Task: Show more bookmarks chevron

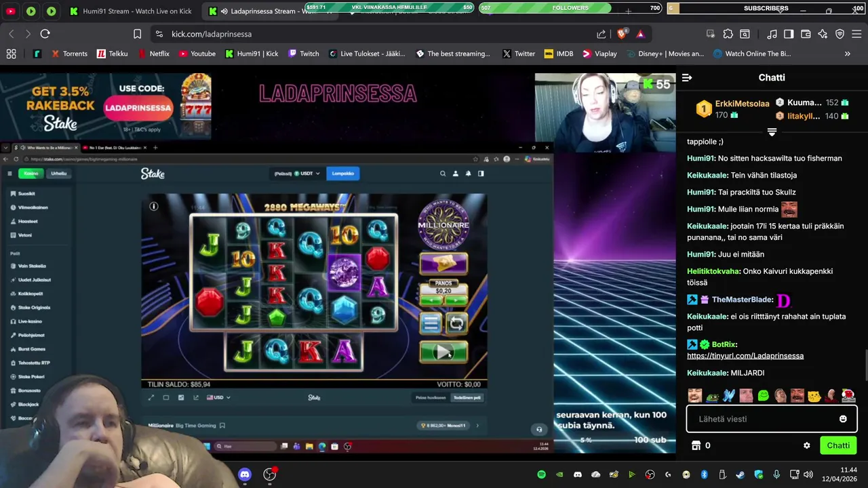Action: pos(847,54)
